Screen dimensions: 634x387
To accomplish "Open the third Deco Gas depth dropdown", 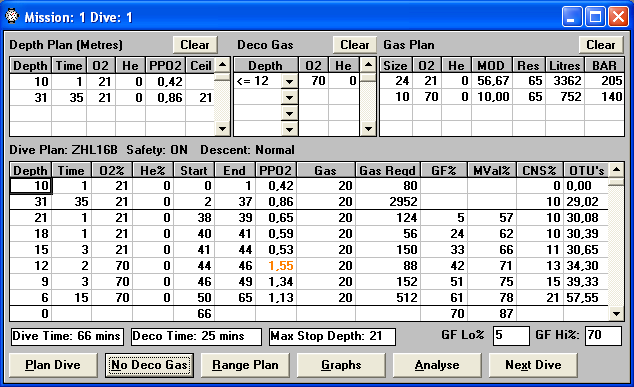I will 289,114.
